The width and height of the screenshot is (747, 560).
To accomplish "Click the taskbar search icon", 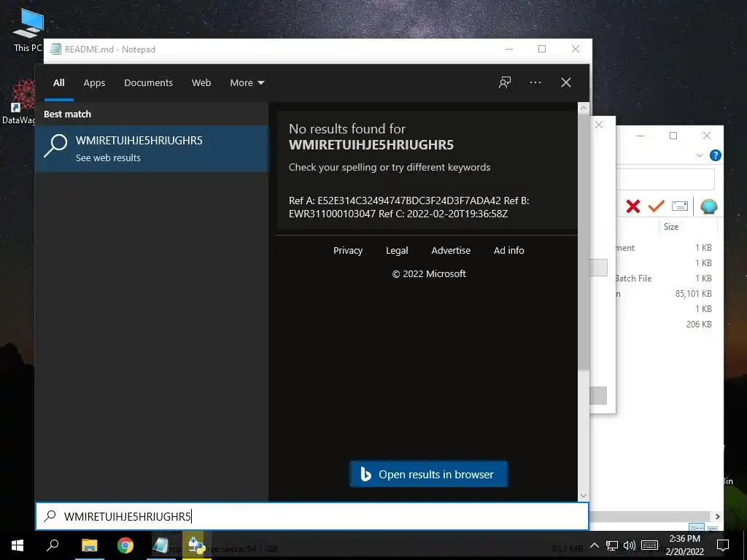I will coord(53,545).
